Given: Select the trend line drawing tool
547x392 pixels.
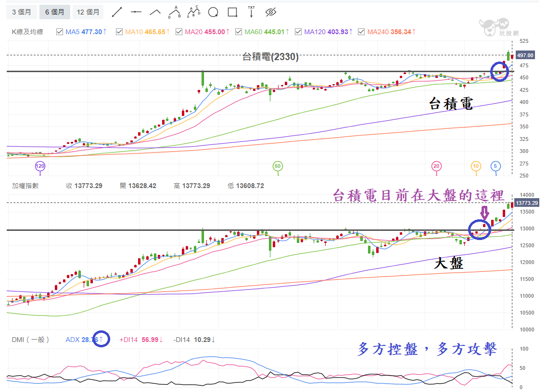Looking at the screenshot, I should pyautogui.click(x=117, y=12).
